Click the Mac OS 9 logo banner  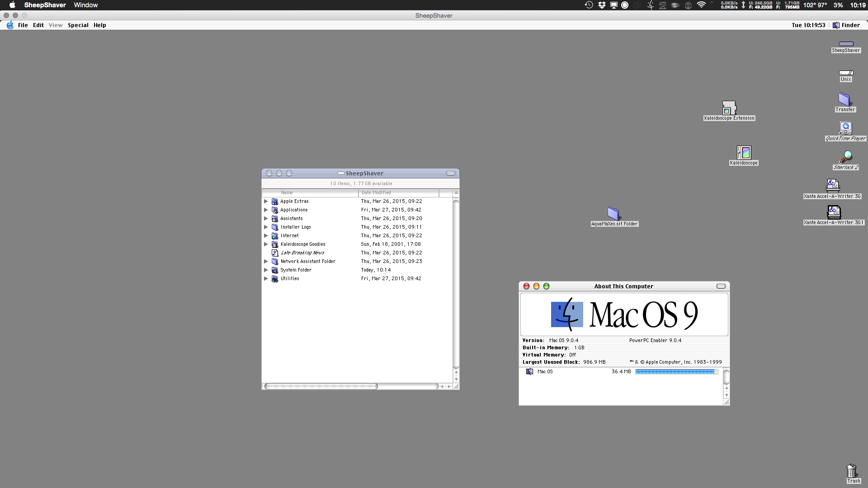[624, 314]
